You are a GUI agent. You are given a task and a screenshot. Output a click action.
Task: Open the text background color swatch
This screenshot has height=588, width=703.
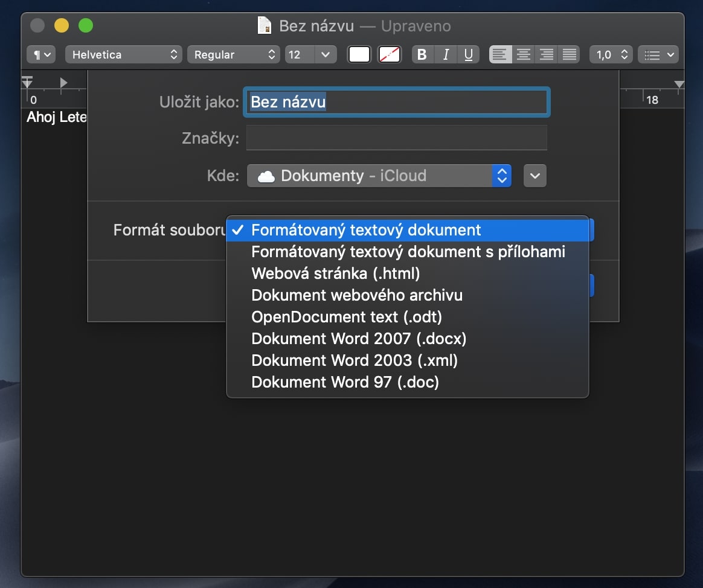[390, 55]
